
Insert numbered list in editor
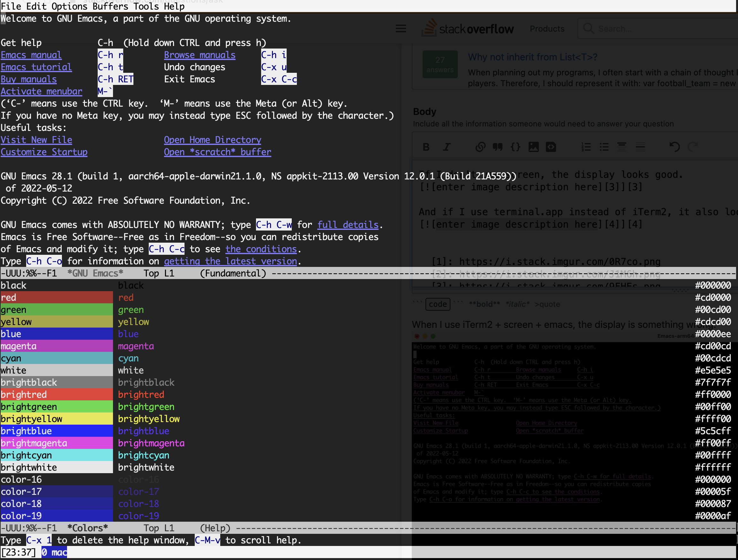click(586, 147)
